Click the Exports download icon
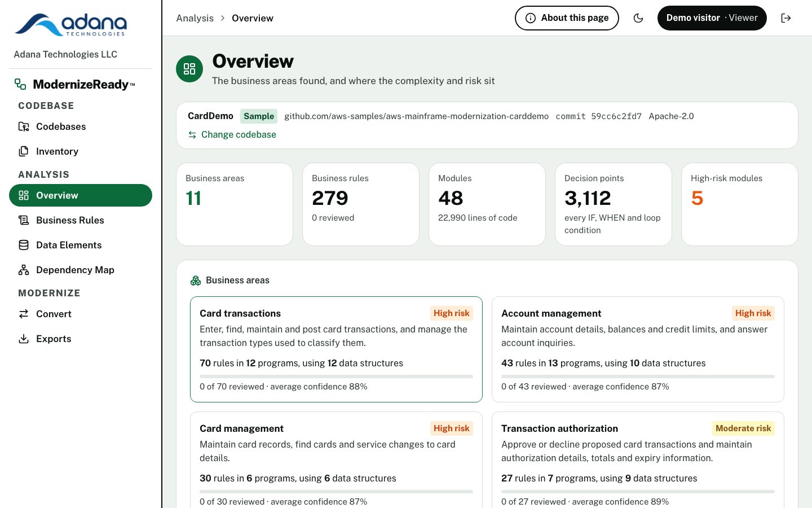Image resolution: width=812 pixels, height=508 pixels. pos(24,339)
